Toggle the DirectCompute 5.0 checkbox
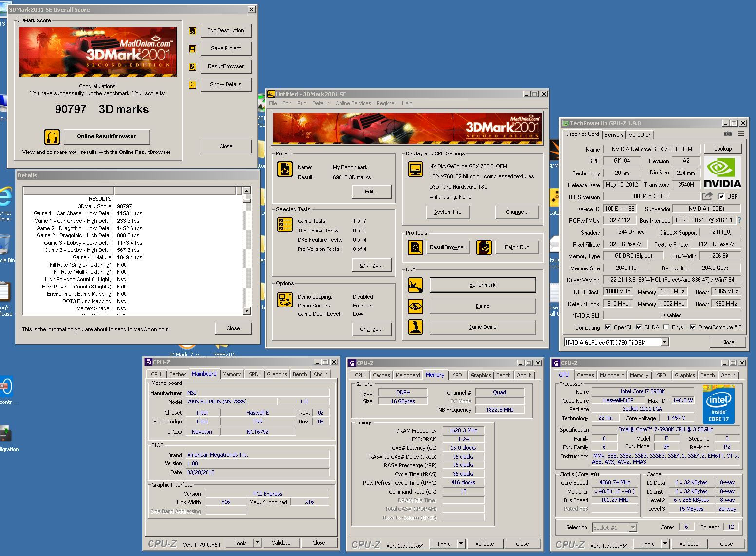756x556 pixels. click(x=693, y=327)
